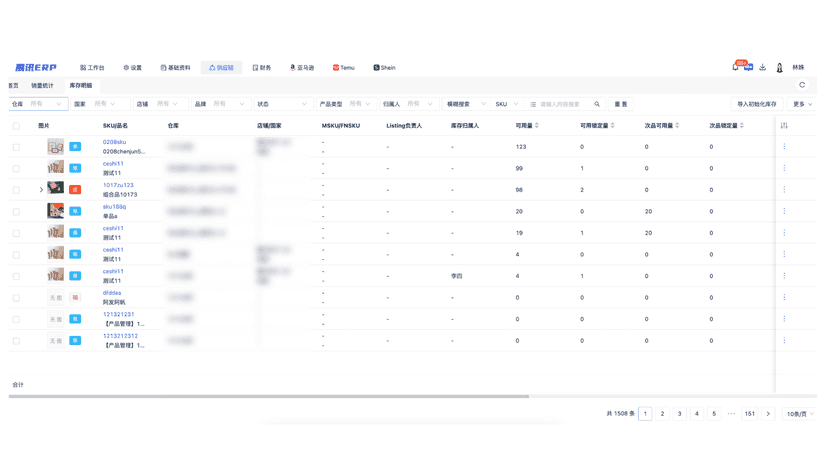Open the 10条/页 page size dropdown

[x=799, y=414]
